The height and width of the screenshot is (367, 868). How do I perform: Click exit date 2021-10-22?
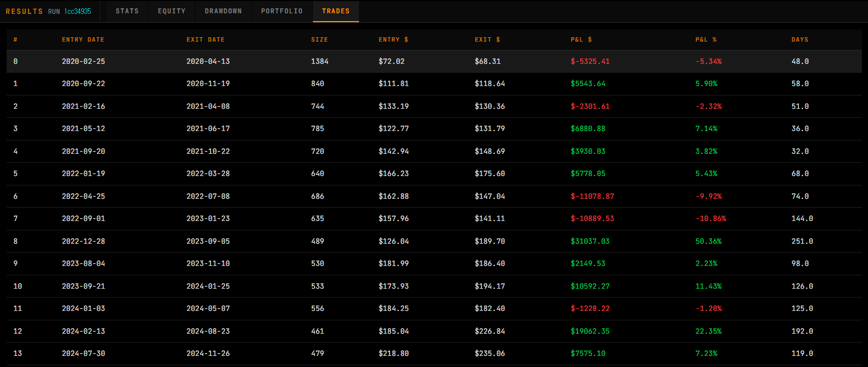click(x=208, y=152)
